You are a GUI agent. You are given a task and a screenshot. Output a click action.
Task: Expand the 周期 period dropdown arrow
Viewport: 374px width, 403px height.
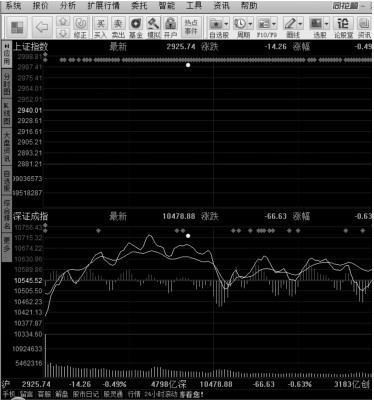250,24
